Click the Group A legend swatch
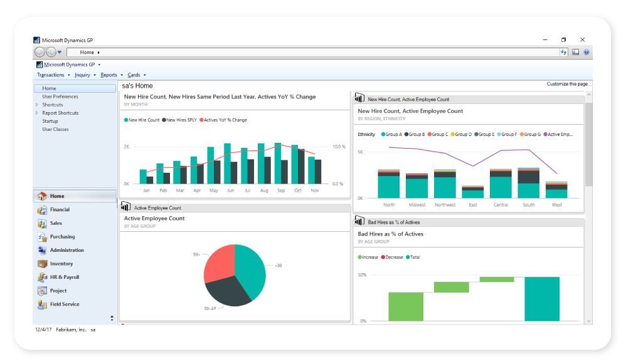 pos(383,134)
